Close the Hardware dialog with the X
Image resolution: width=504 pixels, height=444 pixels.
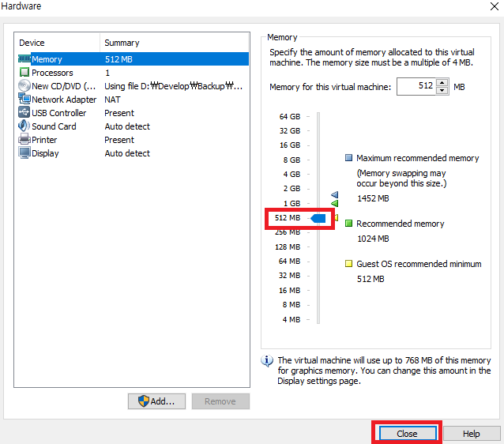click(495, 6)
